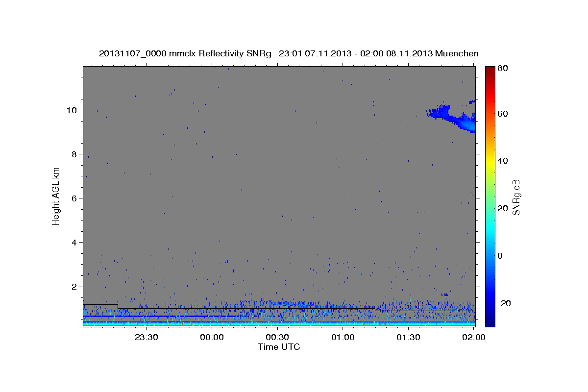588x392 pixels.
Task: Click the height tick label 8
Action: click(75, 154)
